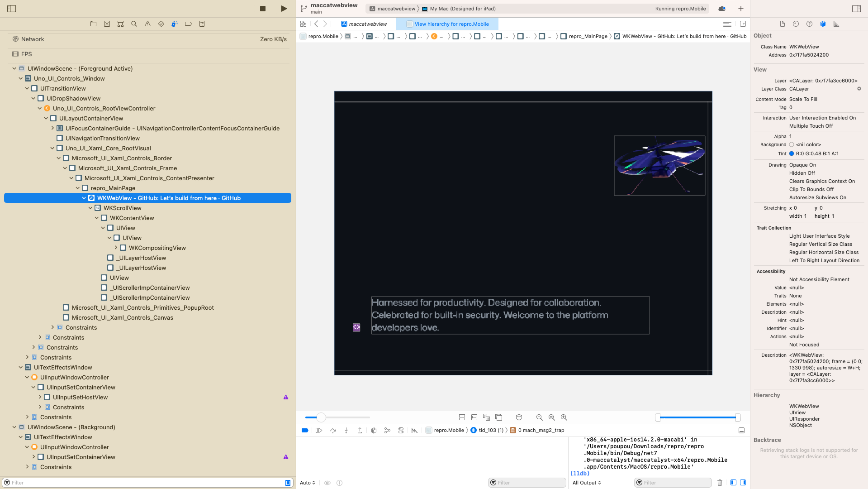Collapse the WKScrollView tree item

(90, 208)
